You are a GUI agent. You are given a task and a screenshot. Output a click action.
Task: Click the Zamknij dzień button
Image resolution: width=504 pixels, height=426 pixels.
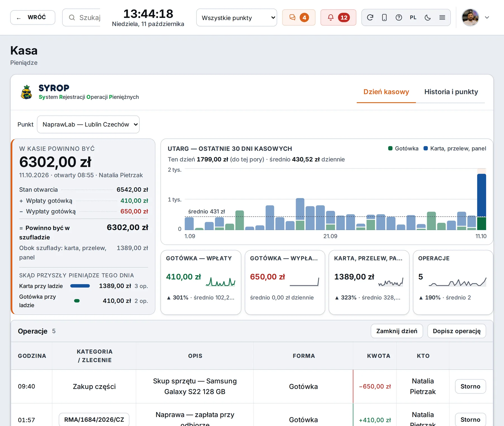click(397, 331)
